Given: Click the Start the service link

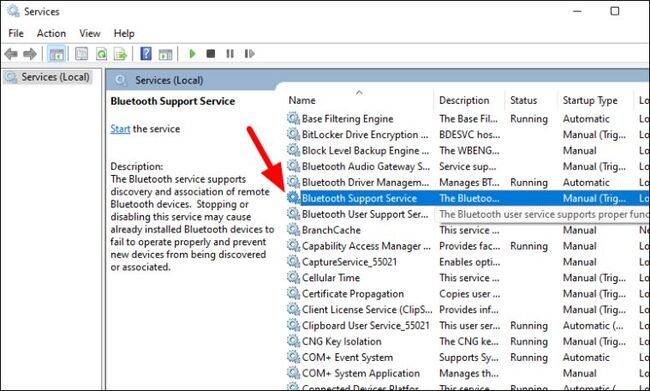Looking at the screenshot, I should click(x=120, y=129).
